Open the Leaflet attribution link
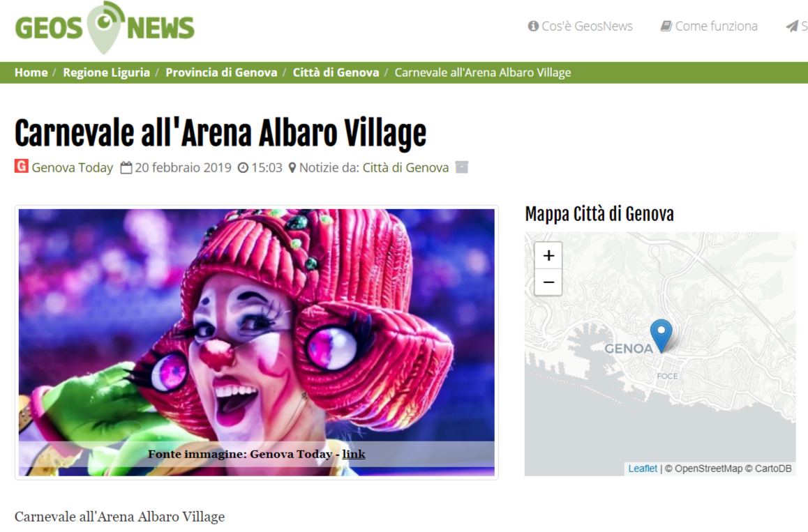Image resolution: width=808 pixels, height=532 pixels. pos(643,469)
